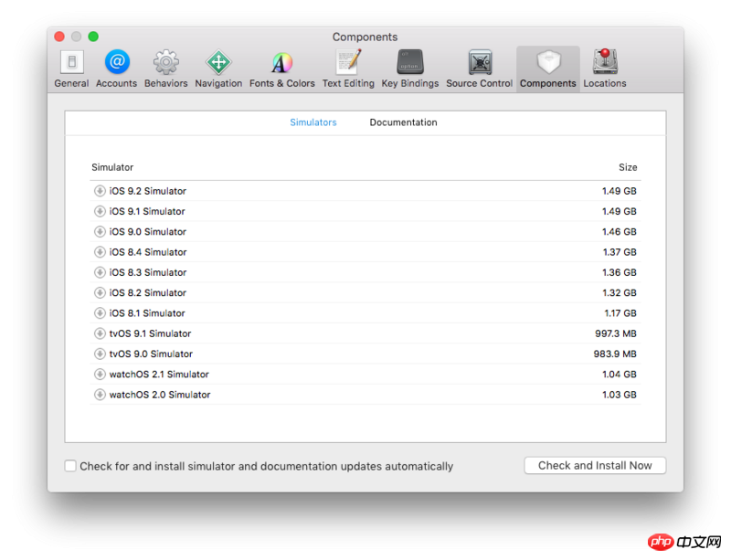
Task: Download the iOS 8.3 Simulator
Action: [x=100, y=272]
